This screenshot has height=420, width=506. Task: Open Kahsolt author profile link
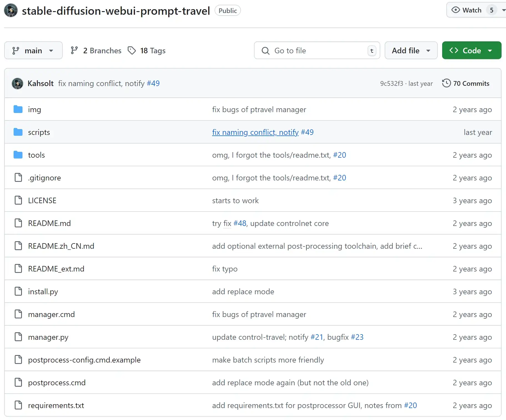pyautogui.click(x=41, y=83)
